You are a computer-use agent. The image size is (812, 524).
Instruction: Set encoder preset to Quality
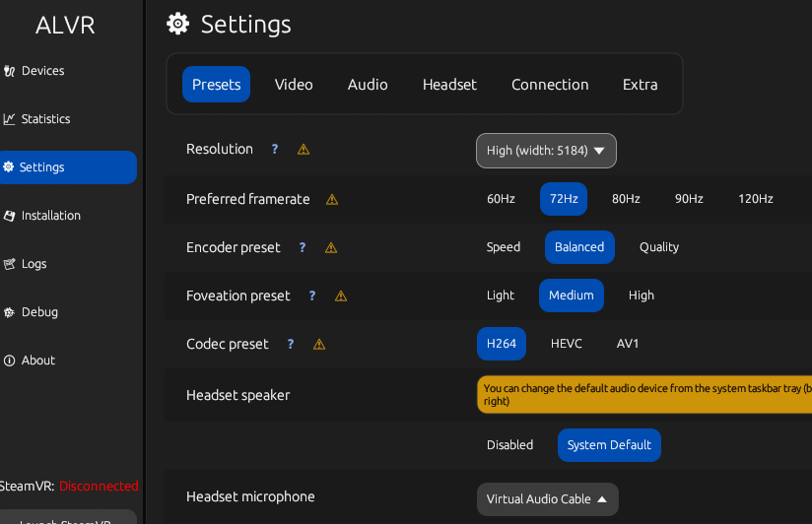[x=658, y=247]
